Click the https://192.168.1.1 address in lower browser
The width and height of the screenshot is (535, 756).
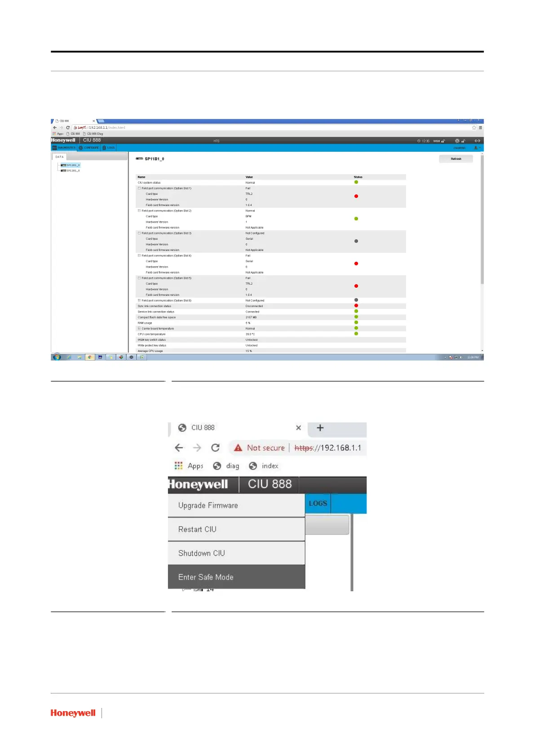(x=328, y=448)
